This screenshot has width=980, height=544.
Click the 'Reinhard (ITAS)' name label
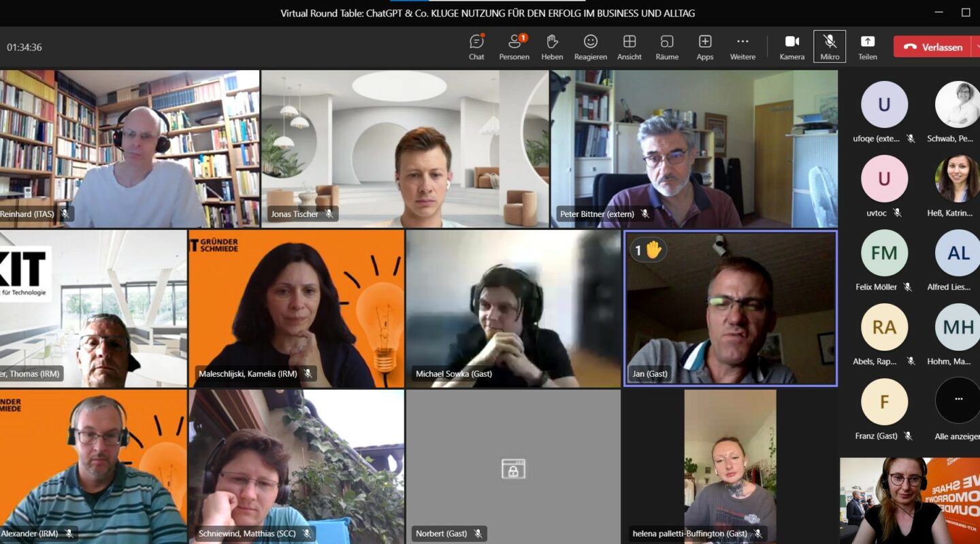pyautogui.click(x=27, y=214)
